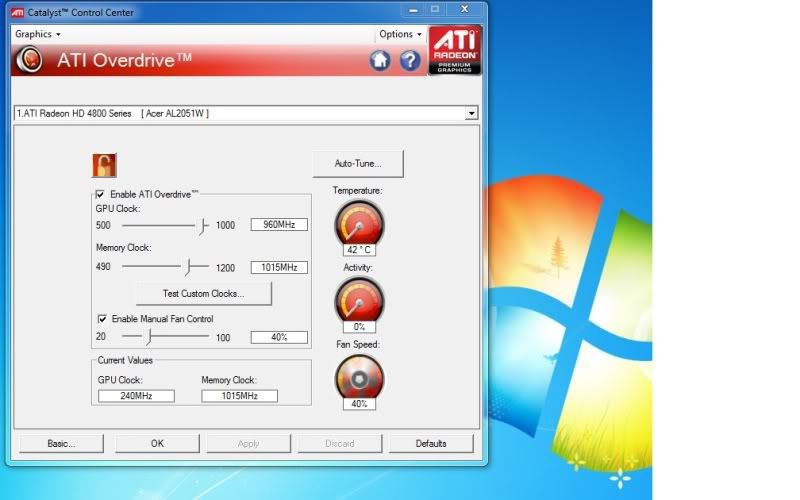Click the 0% activity reading
Image resolution: width=800 pixels, height=500 pixels.
[359, 327]
